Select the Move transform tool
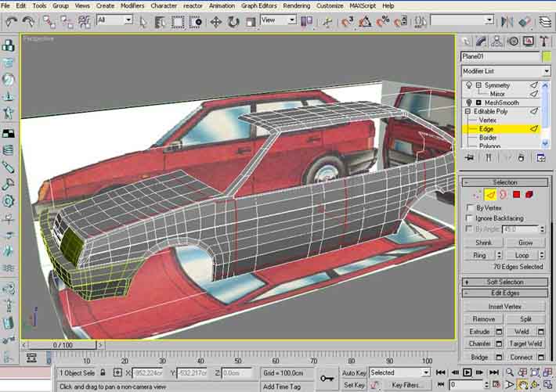556x392 pixels. coord(215,20)
